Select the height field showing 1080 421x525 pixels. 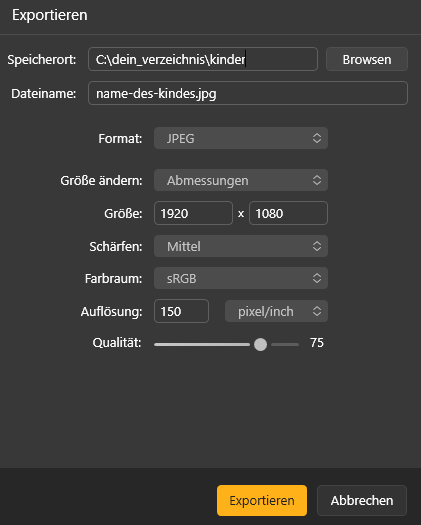(288, 213)
